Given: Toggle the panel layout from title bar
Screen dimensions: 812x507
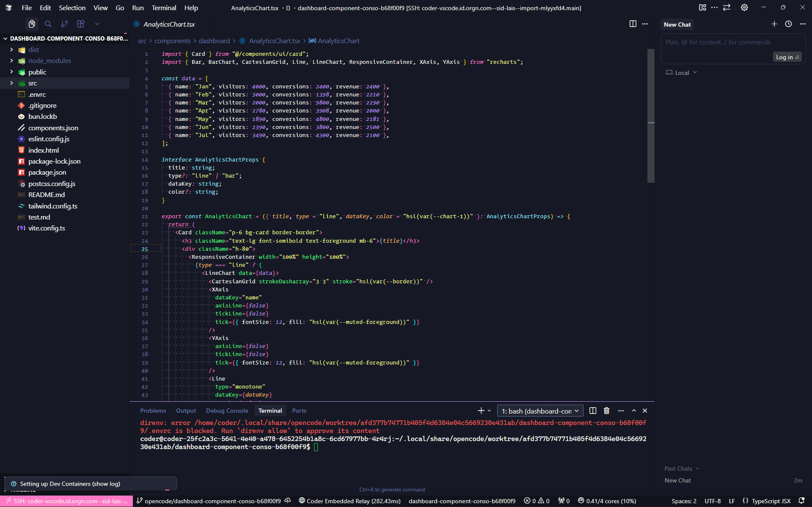Looking at the screenshot, I should (x=702, y=8).
